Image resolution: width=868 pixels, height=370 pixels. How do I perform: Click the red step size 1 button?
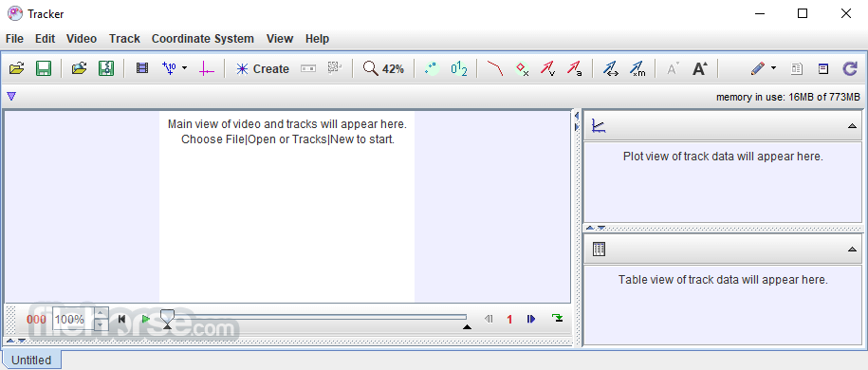pyautogui.click(x=509, y=319)
